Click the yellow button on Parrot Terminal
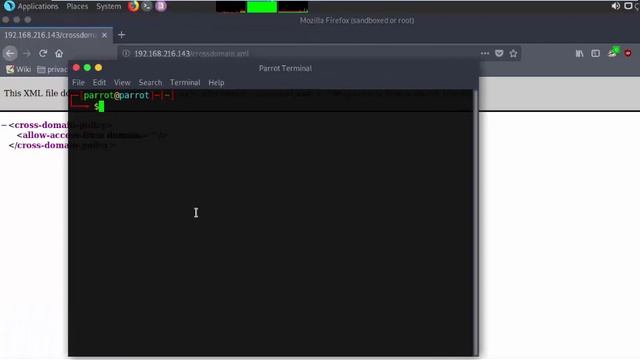 pos(98,68)
